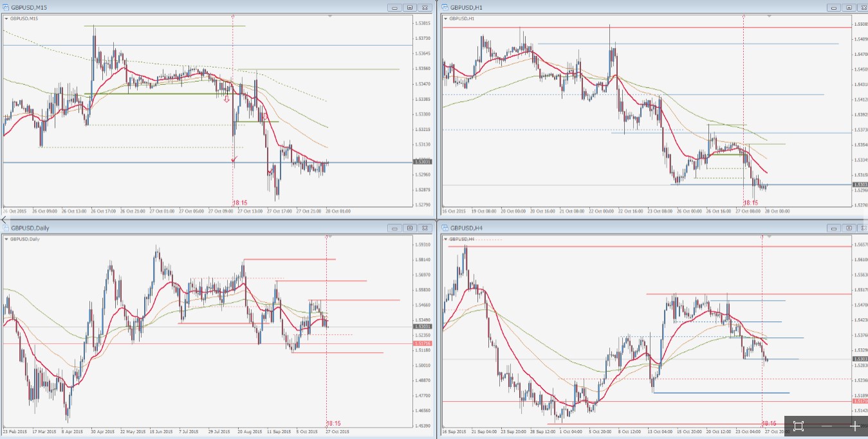Click the GBPUSD,H1 chart window icon
Viewport: 868px width, 439px height.
pyautogui.click(x=445, y=7)
